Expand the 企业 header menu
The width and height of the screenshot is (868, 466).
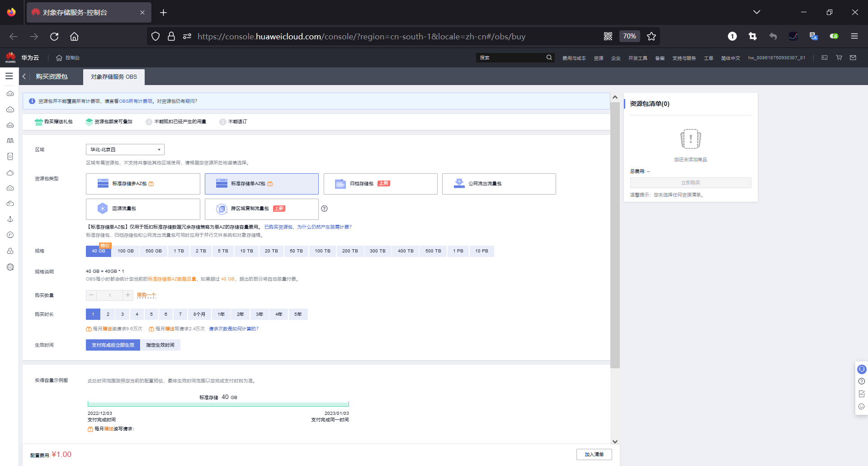click(616, 58)
